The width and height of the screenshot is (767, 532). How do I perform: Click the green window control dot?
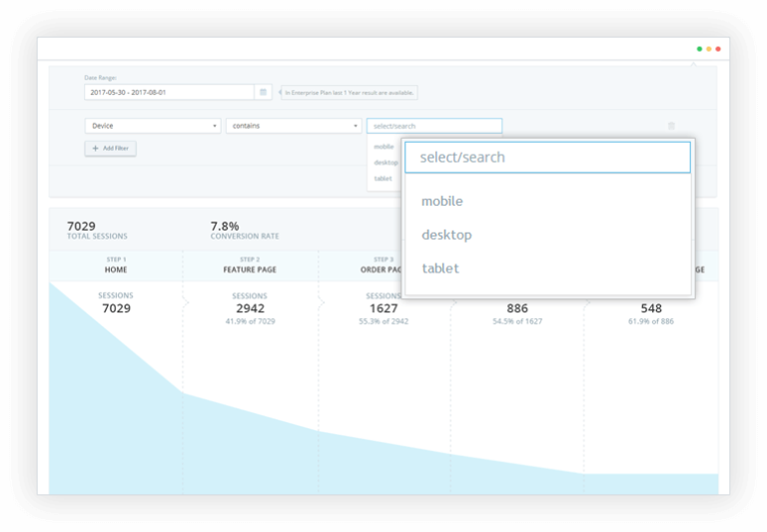699,49
